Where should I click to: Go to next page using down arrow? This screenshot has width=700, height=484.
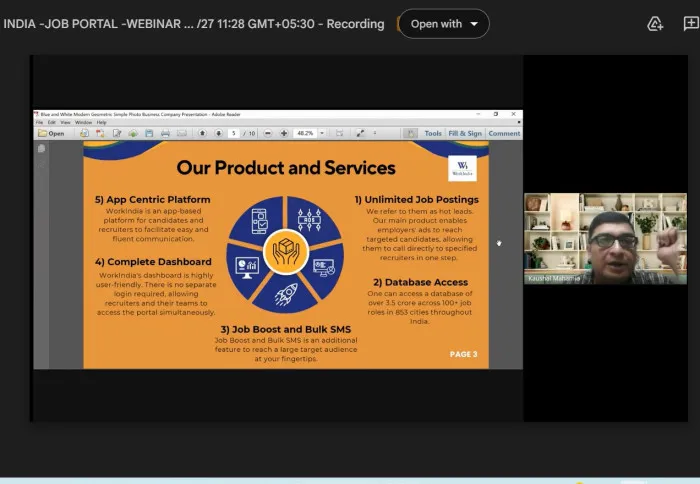[217, 133]
